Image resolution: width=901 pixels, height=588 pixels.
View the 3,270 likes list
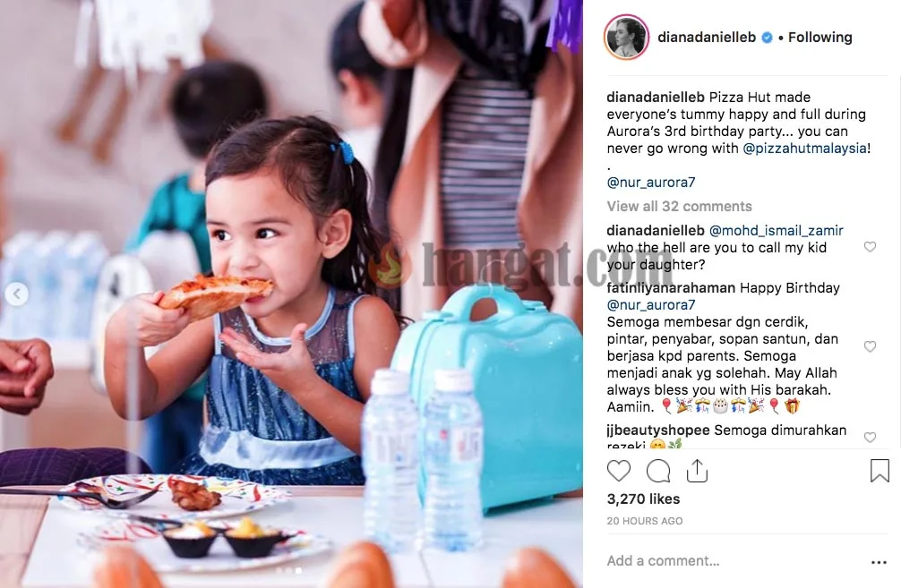(x=644, y=499)
